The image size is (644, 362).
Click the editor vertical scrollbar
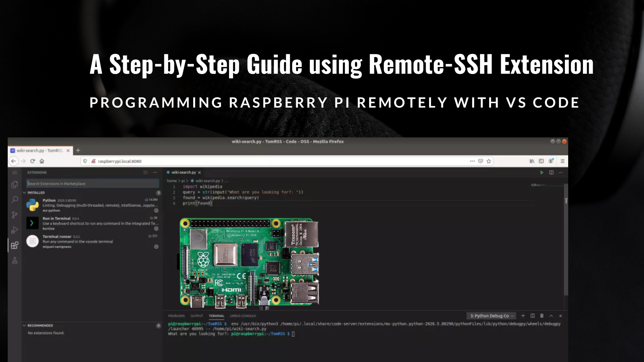coord(566,240)
